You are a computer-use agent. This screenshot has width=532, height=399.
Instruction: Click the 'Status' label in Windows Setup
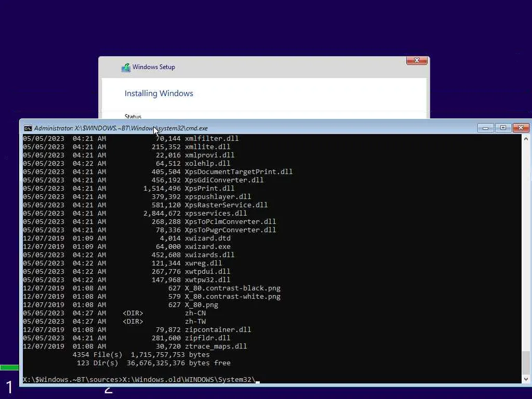coord(132,116)
